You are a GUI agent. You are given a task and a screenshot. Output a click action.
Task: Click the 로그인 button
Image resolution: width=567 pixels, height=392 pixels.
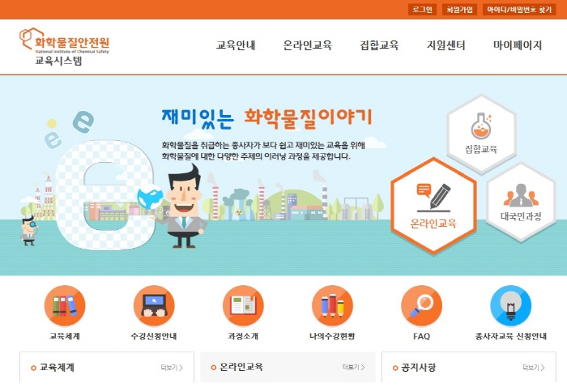tap(422, 10)
